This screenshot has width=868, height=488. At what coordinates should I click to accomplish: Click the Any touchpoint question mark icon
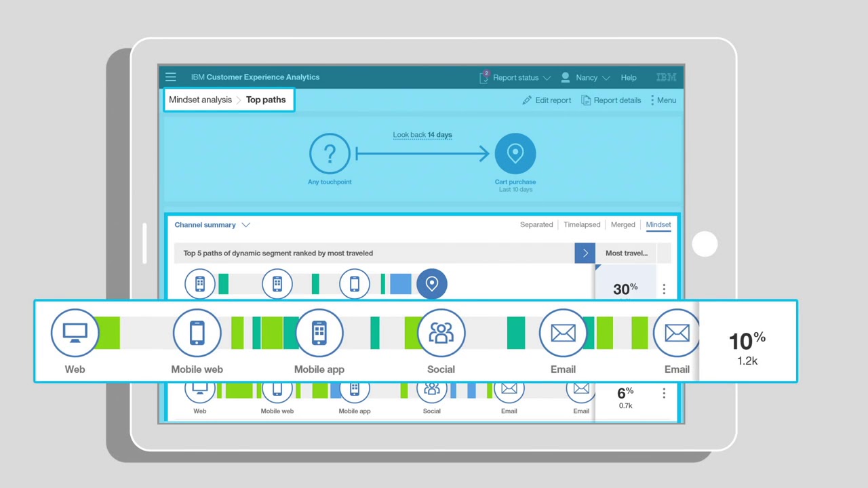point(330,154)
